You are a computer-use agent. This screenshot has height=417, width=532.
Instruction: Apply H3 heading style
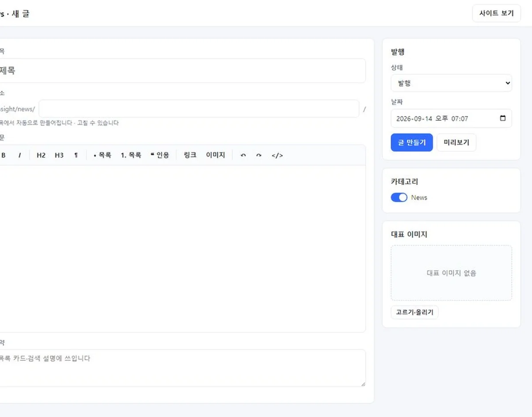click(x=59, y=155)
